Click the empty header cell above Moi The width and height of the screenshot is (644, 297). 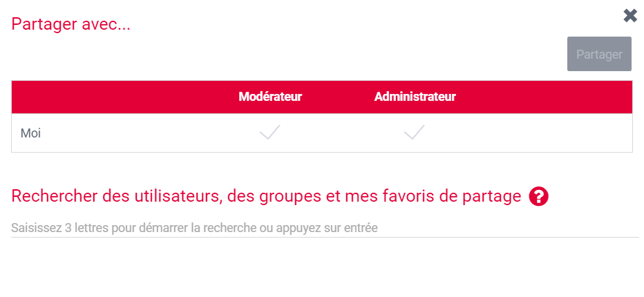coord(104,97)
